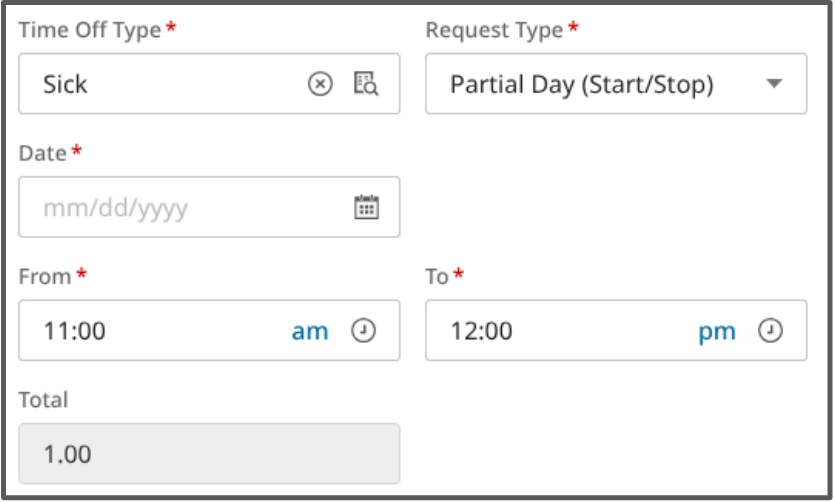Click the From field label
This screenshot has height=502, width=835.
click(x=45, y=276)
